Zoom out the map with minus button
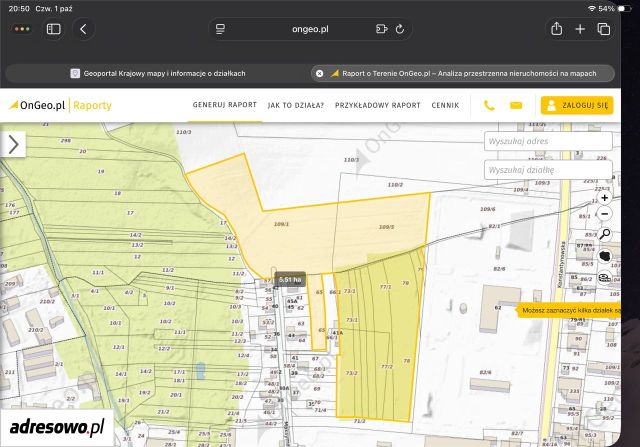640x447 pixels. click(604, 214)
